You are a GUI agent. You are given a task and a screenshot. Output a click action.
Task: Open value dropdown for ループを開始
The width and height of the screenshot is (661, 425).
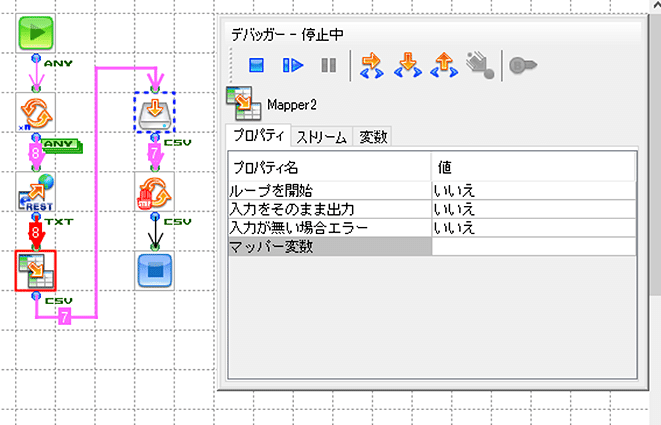click(x=532, y=189)
